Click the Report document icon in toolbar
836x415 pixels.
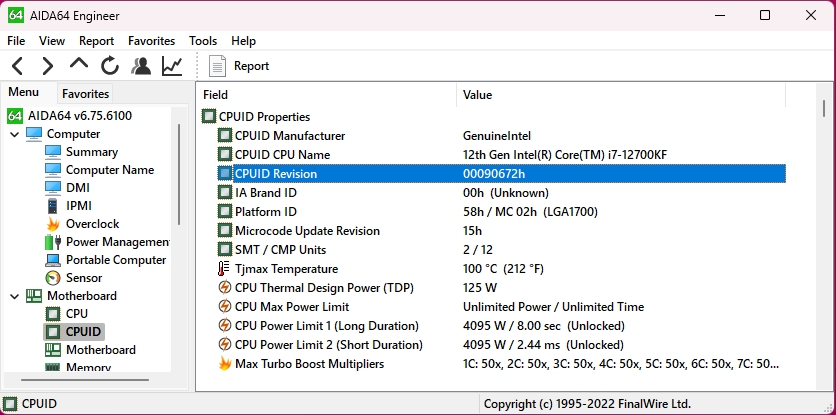click(x=217, y=66)
